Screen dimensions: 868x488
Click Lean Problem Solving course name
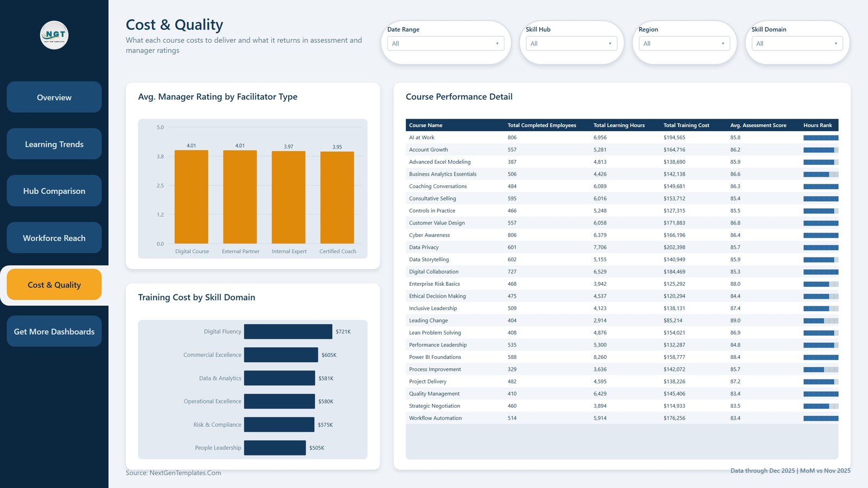tap(435, 333)
